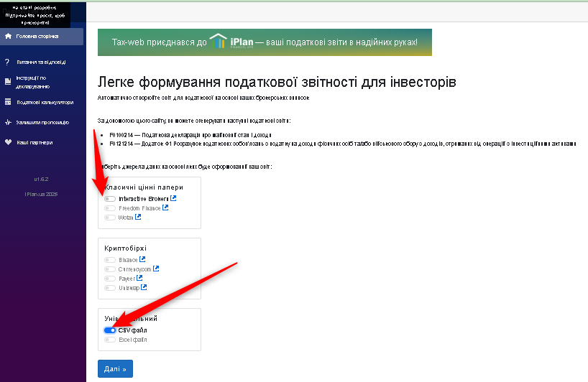Toggle the Currency.com switch
Screen dimensions: 588x382
[110, 269]
